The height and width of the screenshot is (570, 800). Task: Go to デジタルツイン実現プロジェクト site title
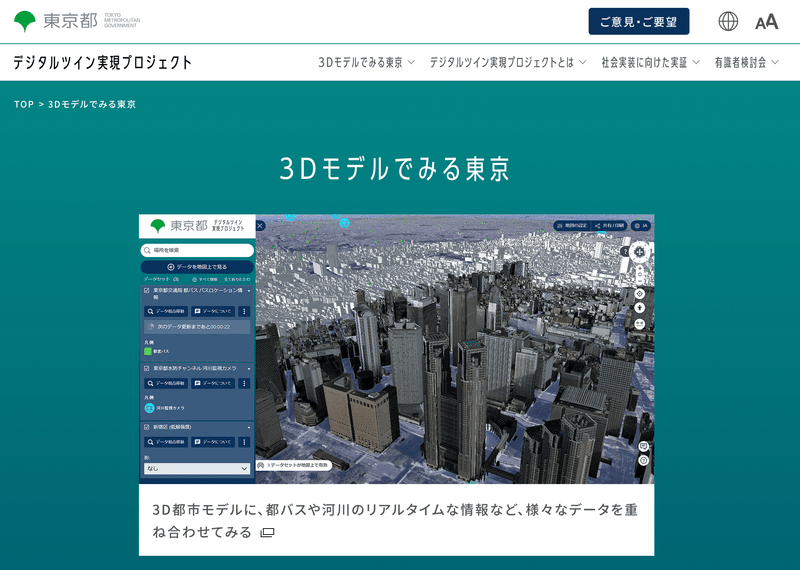(x=102, y=62)
